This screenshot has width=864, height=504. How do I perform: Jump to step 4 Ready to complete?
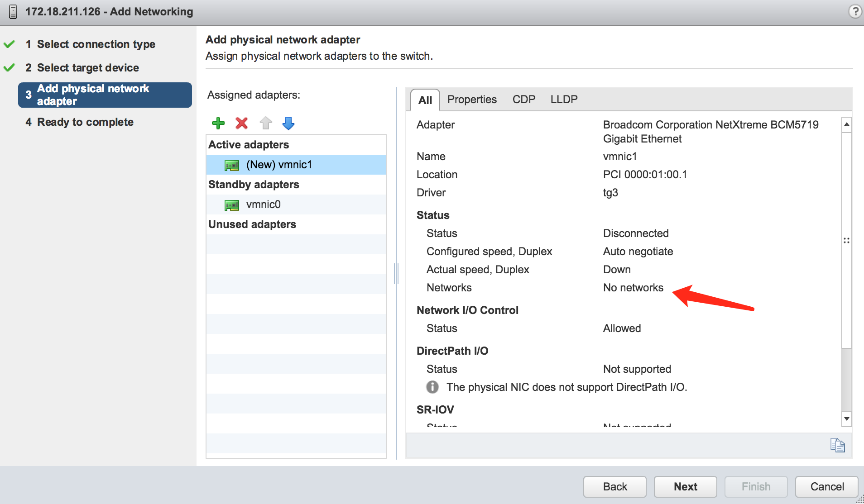pos(86,122)
